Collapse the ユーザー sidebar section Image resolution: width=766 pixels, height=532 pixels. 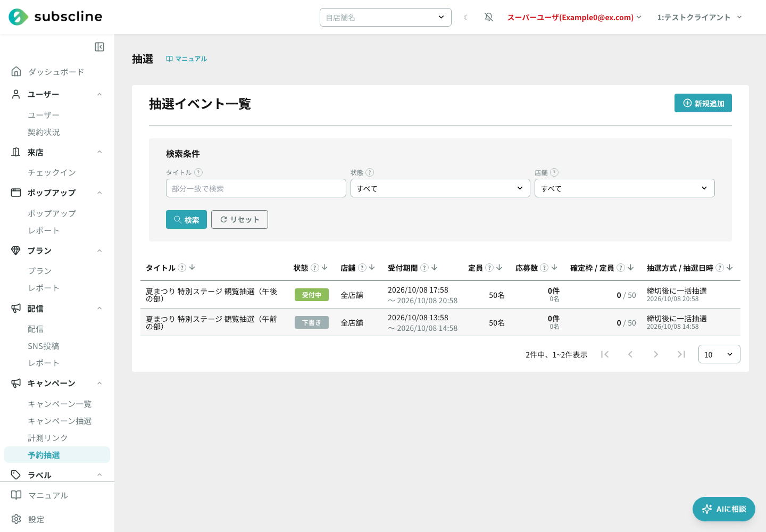pyautogui.click(x=57, y=94)
